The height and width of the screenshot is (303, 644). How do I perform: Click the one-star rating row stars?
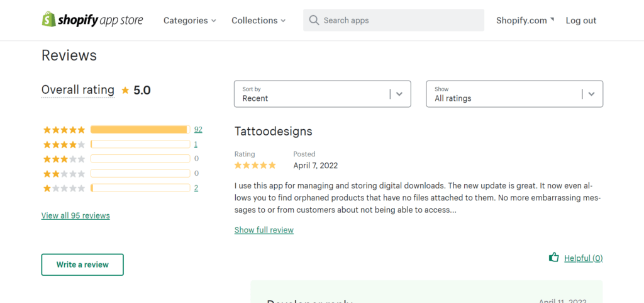pyautogui.click(x=64, y=188)
